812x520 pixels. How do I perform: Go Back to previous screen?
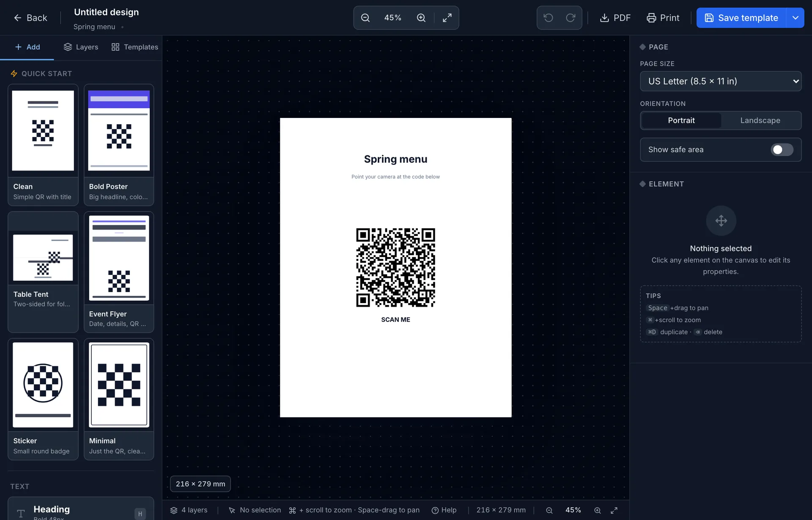tap(30, 18)
